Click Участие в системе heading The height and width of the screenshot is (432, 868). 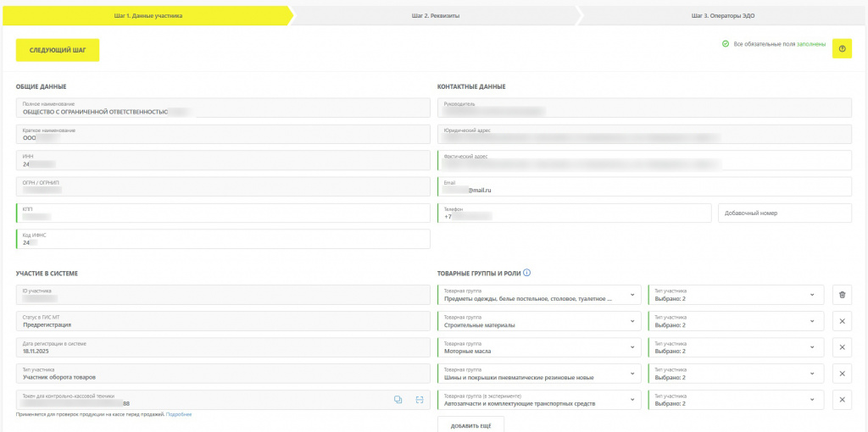pyautogui.click(x=47, y=273)
